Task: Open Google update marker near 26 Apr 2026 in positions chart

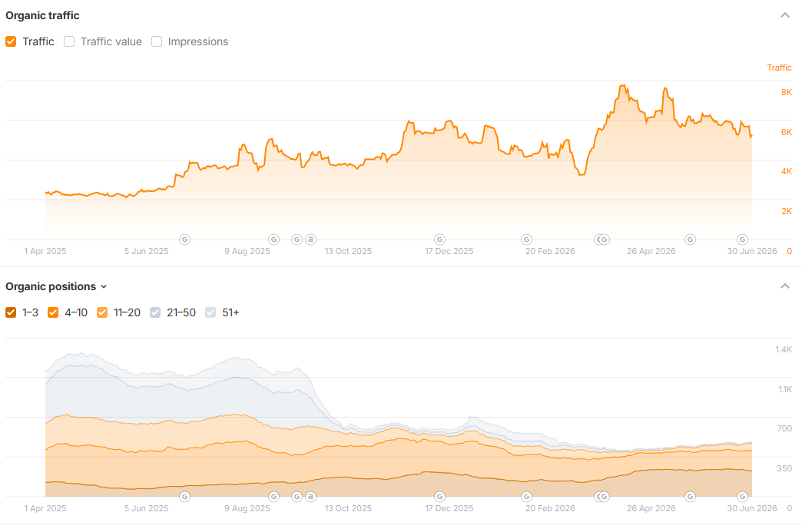Action: click(690, 496)
